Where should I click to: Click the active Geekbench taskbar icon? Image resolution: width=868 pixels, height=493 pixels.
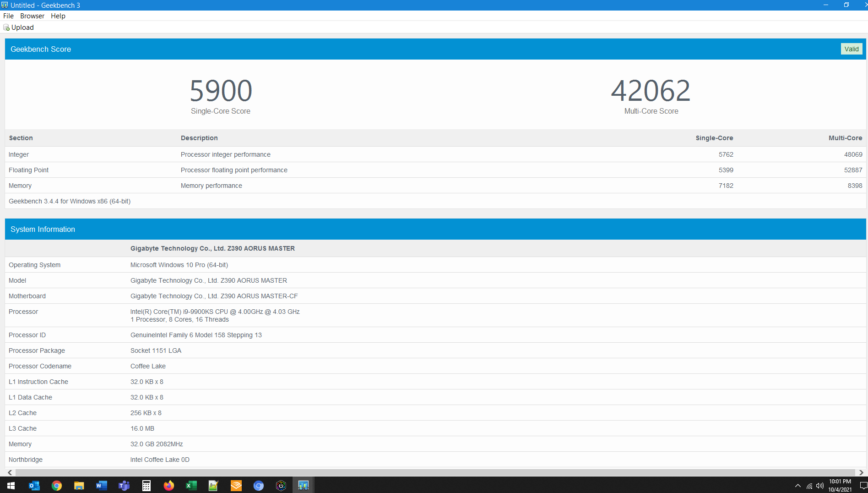(x=304, y=486)
